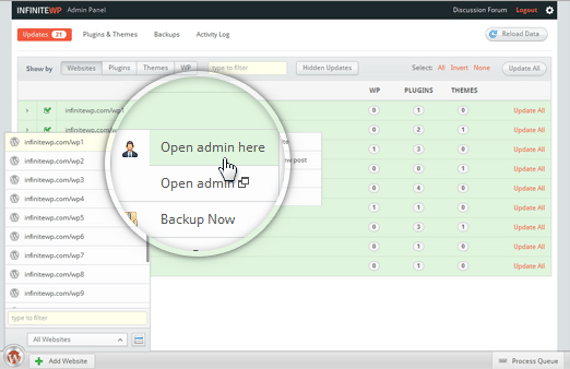
Task: Open the Updates tab
Action: pyautogui.click(x=44, y=35)
